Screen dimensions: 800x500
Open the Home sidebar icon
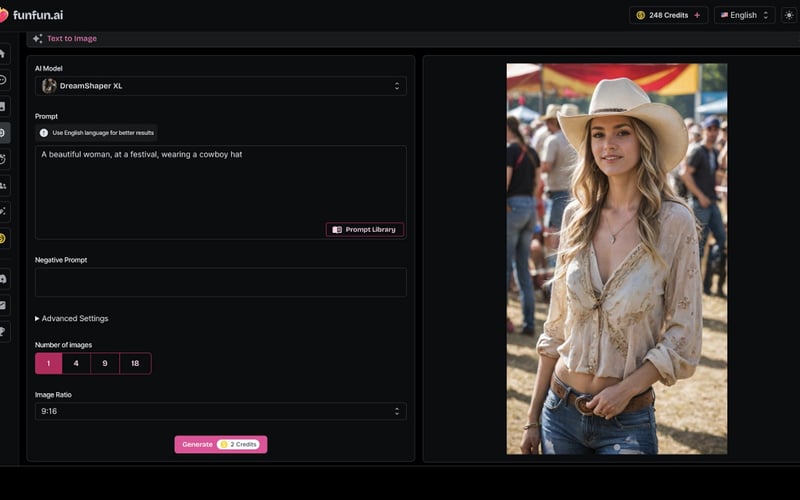(x=3, y=54)
